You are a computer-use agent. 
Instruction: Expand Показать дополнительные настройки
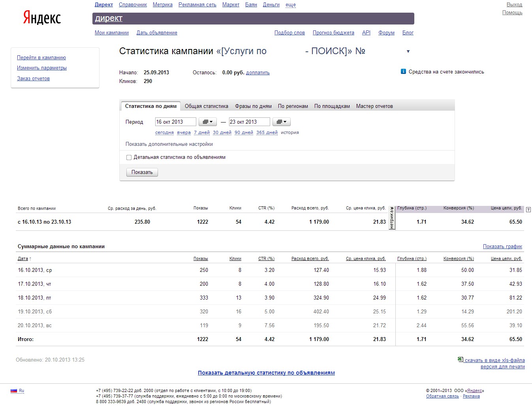[169, 144]
